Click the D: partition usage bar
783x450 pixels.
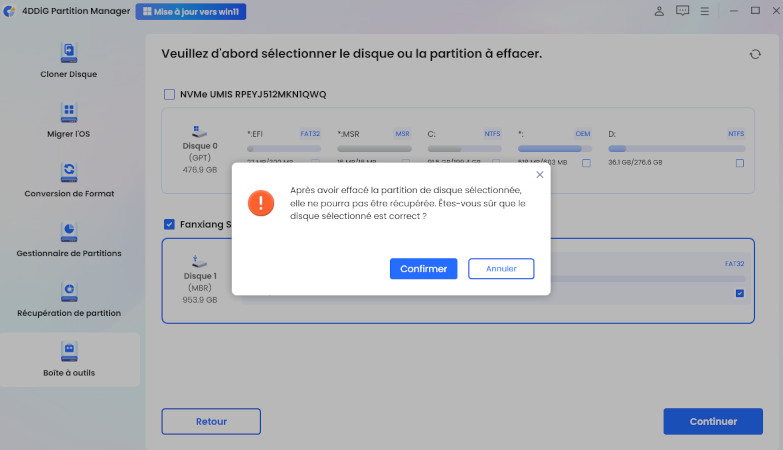click(x=677, y=149)
